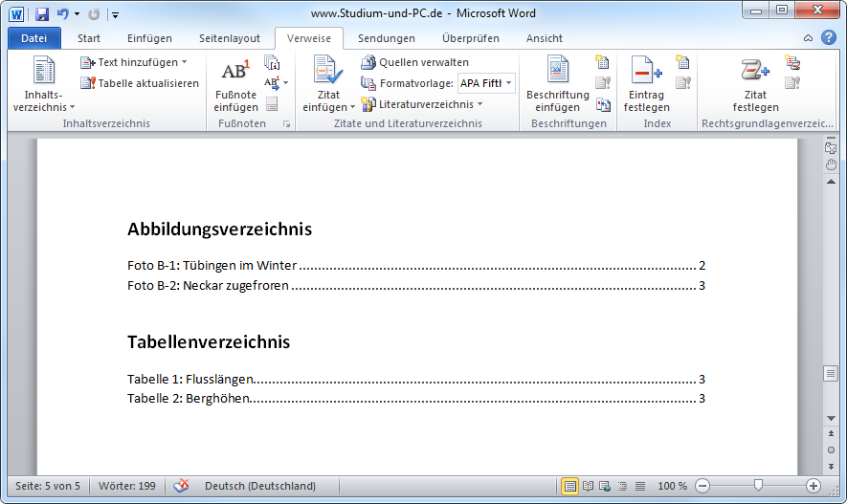Click Eintrag festlegen in Index group
Image resolution: width=847 pixels, height=504 pixels.
coord(647,85)
